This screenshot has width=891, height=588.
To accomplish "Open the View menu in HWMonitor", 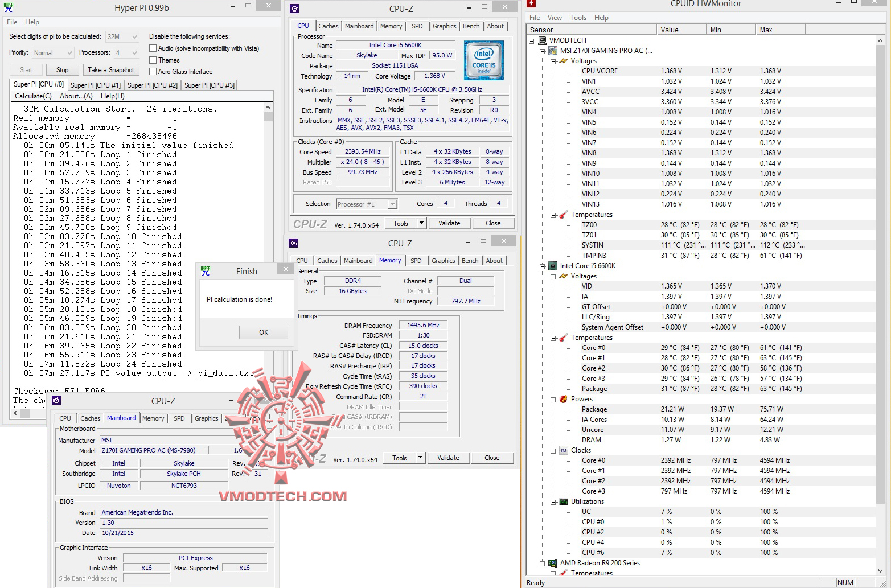I will coord(555,18).
